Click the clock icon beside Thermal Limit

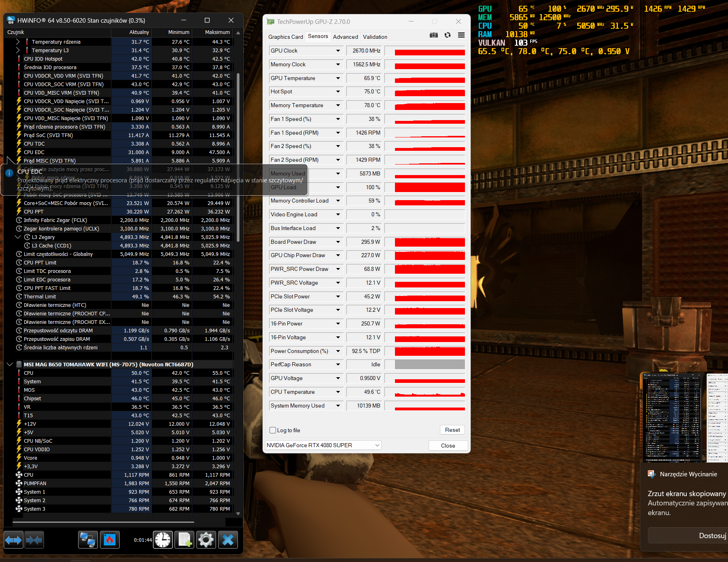pos(19,296)
